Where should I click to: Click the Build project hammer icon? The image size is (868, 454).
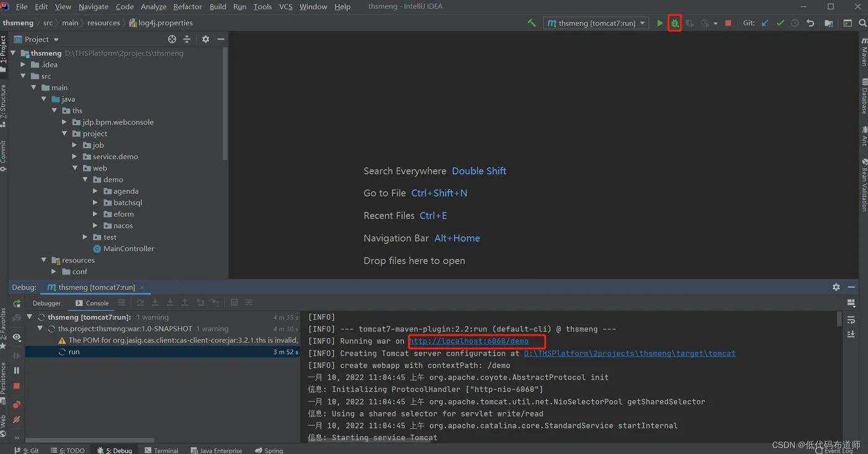tap(531, 23)
